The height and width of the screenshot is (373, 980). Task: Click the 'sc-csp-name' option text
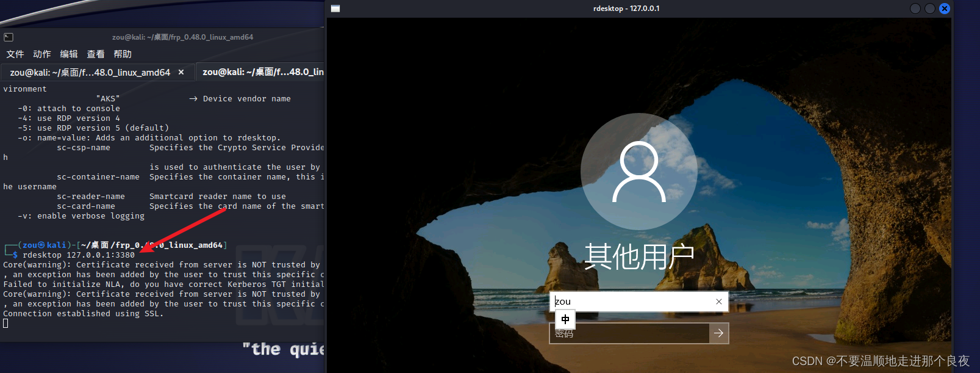click(x=84, y=148)
